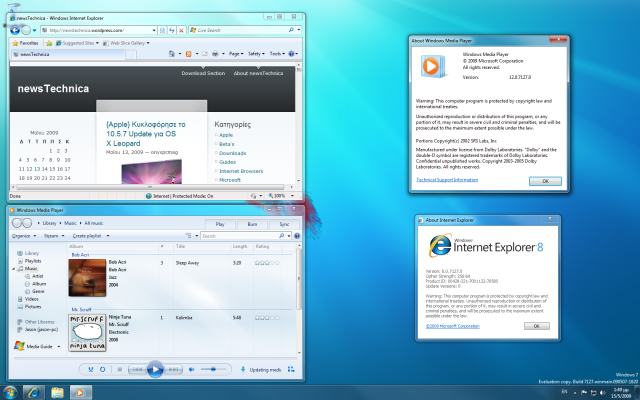Viewport: 640px width, 400px height.
Task: Open the Safety menu in IE
Action: pos(256,54)
